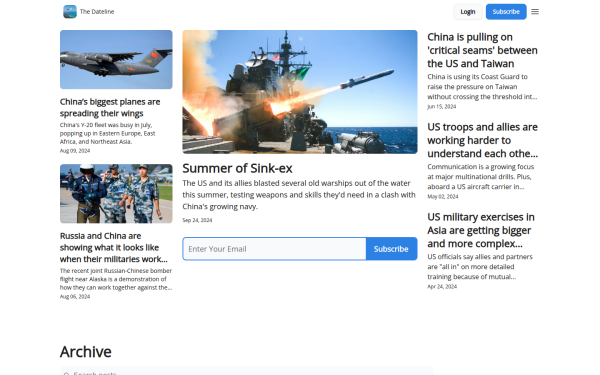The height and width of the screenshot is (375, 600).
Task: Click the blue Subscribe button in header
Action: click(x=506, y=11)
